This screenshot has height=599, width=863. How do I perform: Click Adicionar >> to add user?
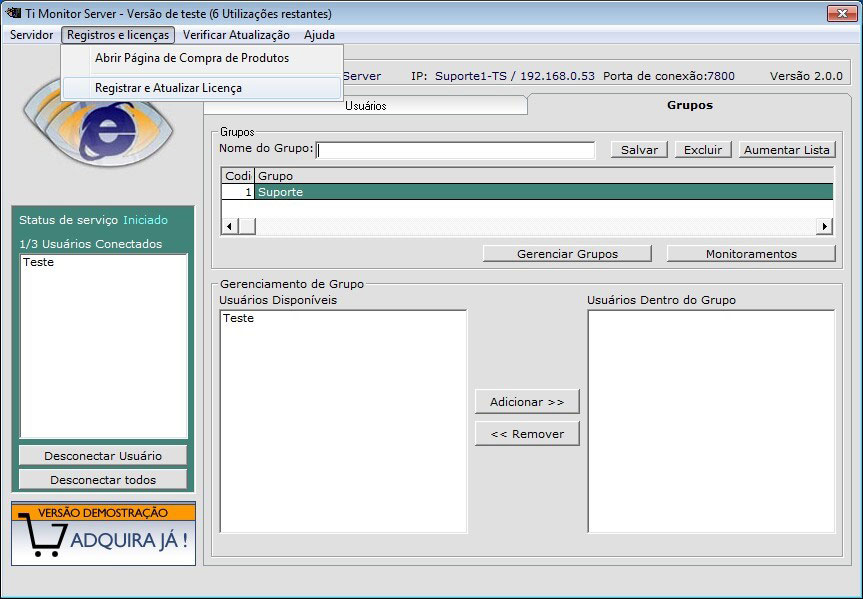click(527, 402)
